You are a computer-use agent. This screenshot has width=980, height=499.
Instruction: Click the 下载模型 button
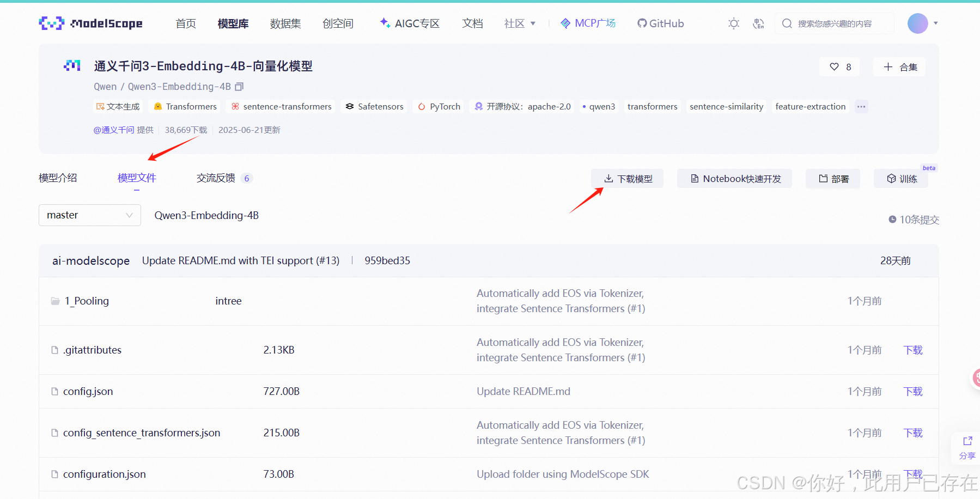click(627, 179)
